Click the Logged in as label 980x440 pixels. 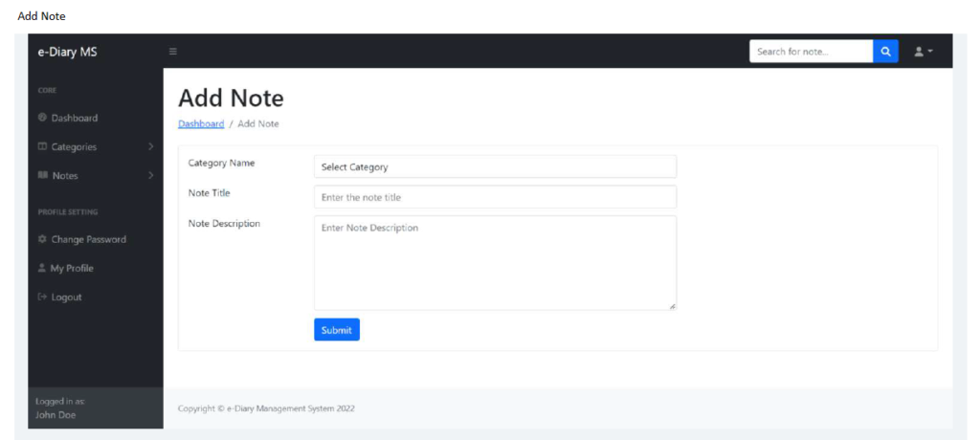pyautogui.click(x=60, y=401)
